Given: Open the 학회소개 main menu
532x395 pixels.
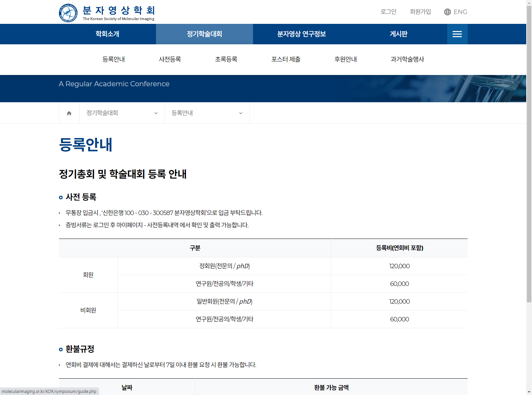Looking at the screenshot, I should (107, 34).
